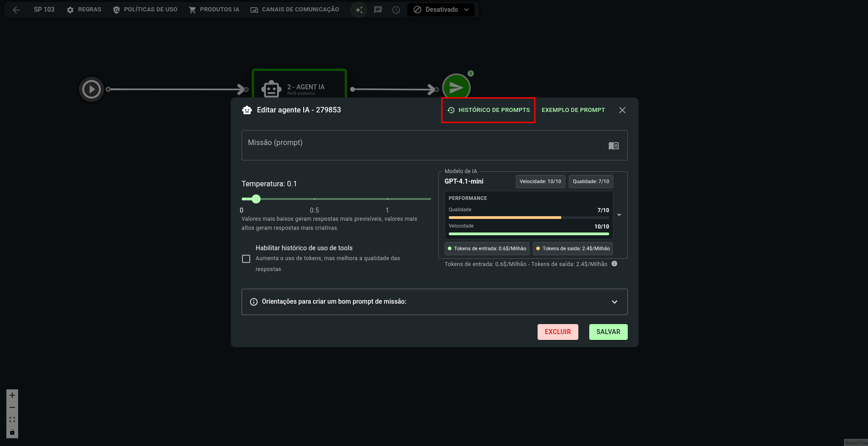
Task: Click the info icon beside token pricing
Action: [x=614, y=264]
